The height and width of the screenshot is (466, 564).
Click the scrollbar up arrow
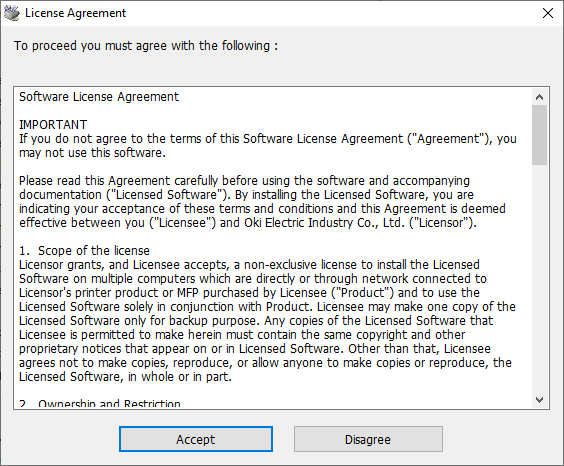click(x=539, y=97)
